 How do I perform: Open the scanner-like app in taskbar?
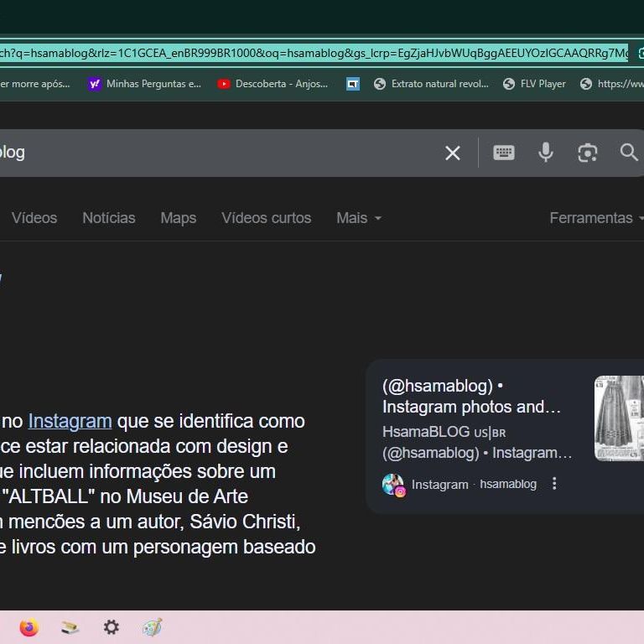(70, 627)
